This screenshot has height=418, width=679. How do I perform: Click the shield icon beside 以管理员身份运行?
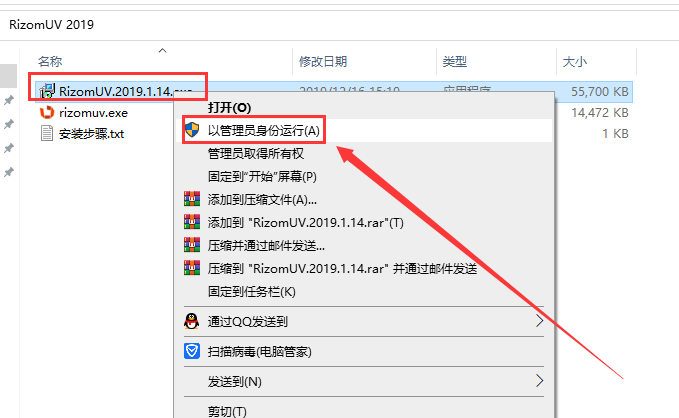192,130
